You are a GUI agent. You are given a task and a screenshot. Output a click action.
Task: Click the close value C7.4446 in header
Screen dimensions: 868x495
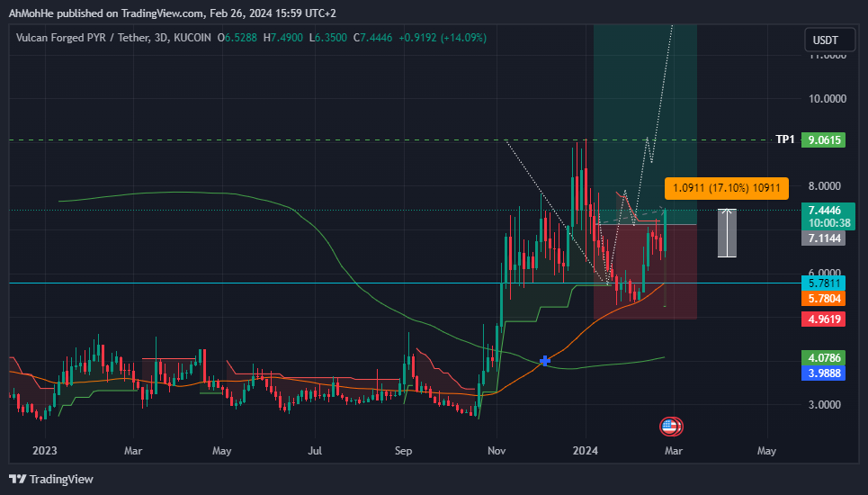[372, 38]
